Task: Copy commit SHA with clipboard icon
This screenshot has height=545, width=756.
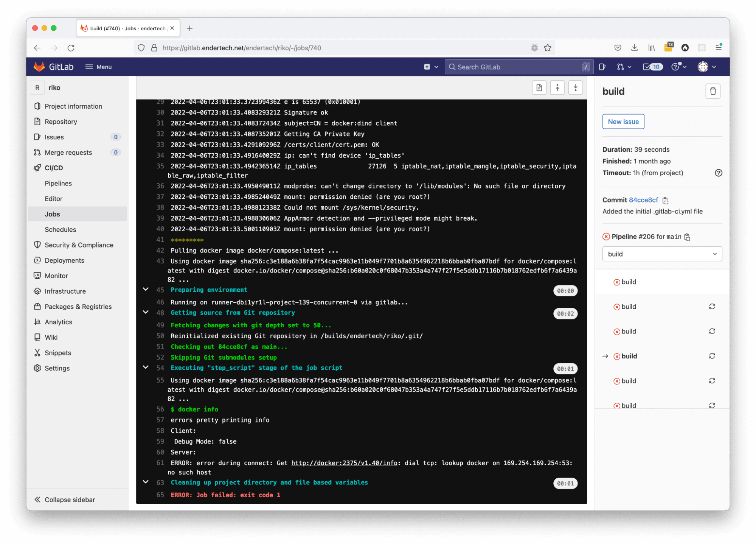Action: (x=665, y=200)
